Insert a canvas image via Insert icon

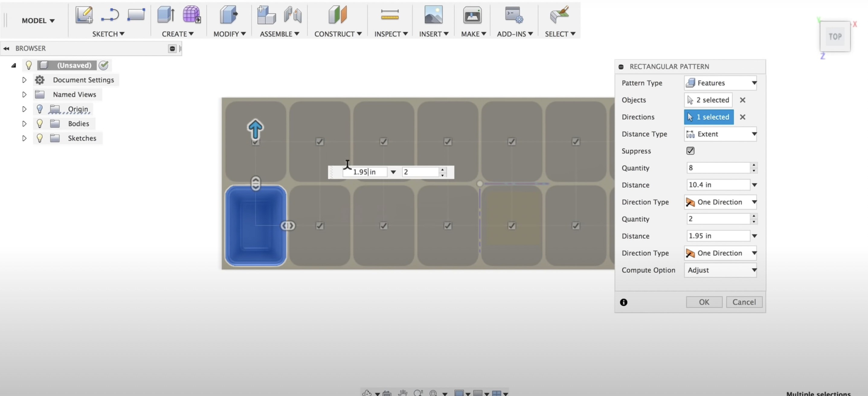click(x=433, y=15)
